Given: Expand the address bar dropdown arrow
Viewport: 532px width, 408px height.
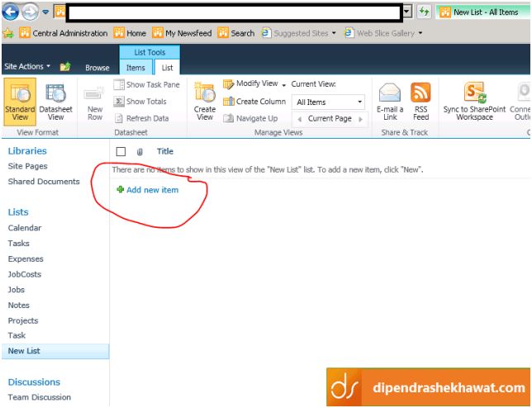Looking at the screenshot, I should point(407,12).
